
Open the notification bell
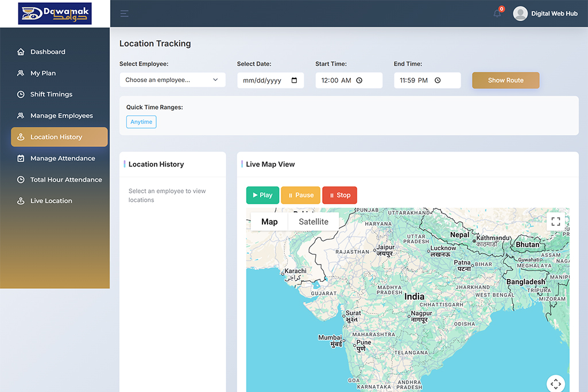tap(497, 13)
